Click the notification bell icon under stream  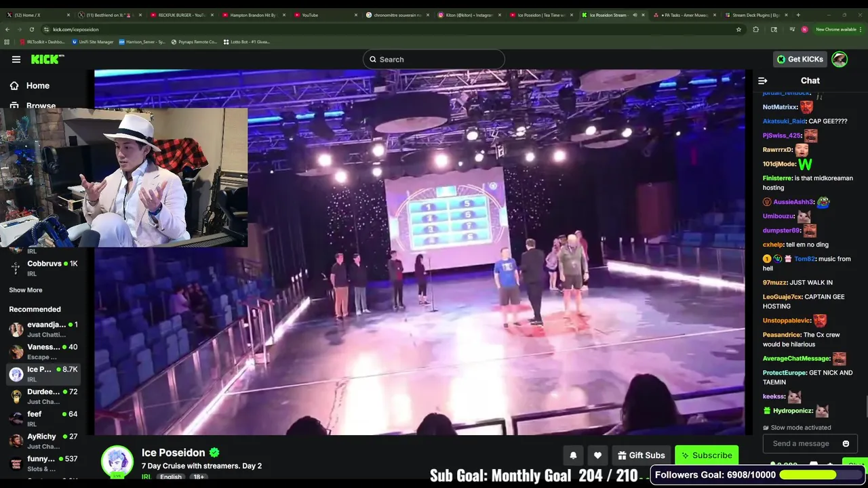pos(573,455)
